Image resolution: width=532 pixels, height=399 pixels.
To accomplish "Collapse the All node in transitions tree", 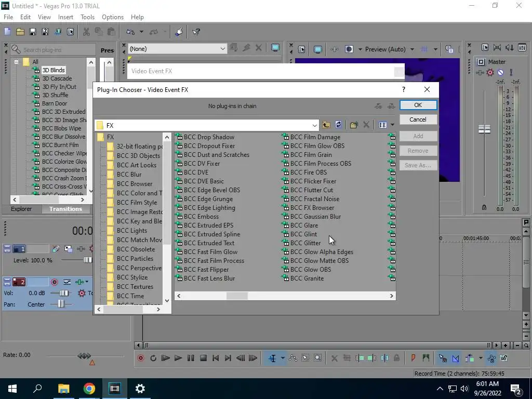I will [16, 62].
